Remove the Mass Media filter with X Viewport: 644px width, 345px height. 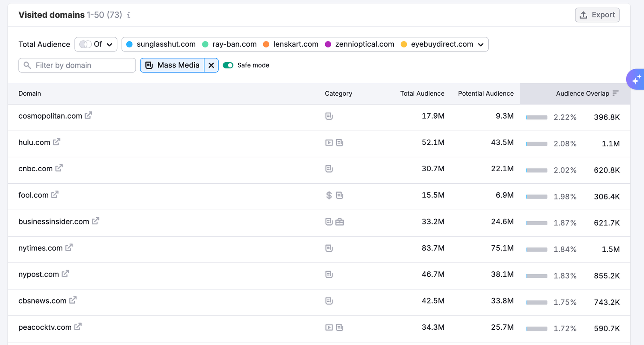coord(211,66)
